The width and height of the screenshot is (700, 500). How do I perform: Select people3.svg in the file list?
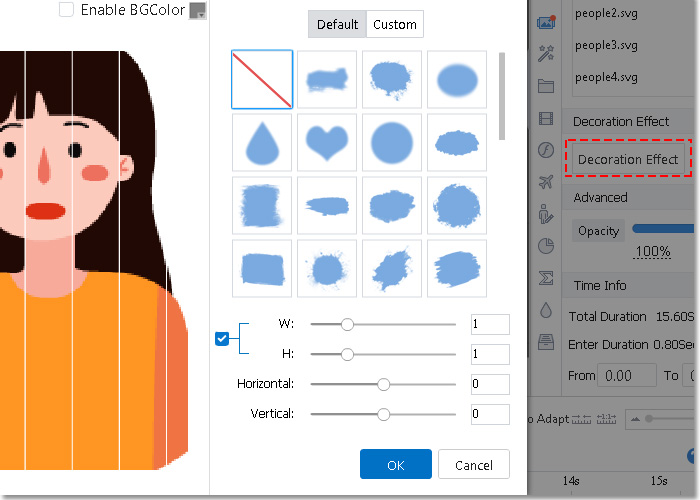[x=606, y=46]
